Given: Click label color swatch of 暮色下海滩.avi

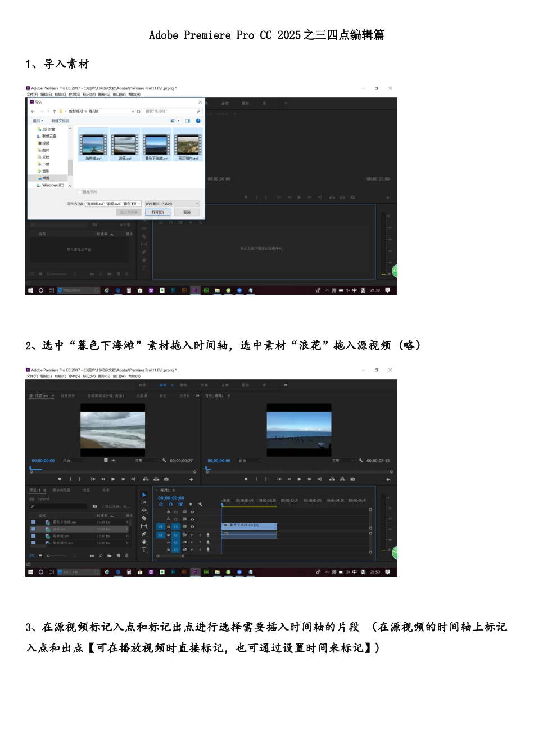Looking at the screenshot, I should pos(33,522).
